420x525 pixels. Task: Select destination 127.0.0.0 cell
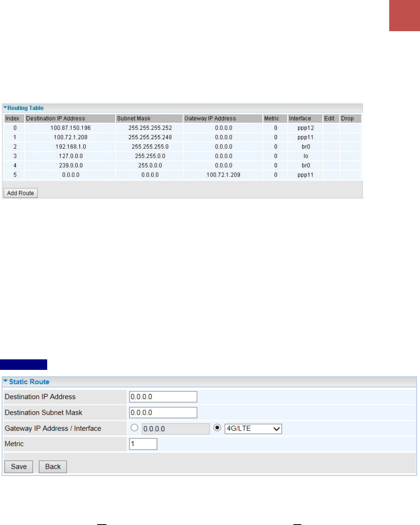click(x=71, y=156)
